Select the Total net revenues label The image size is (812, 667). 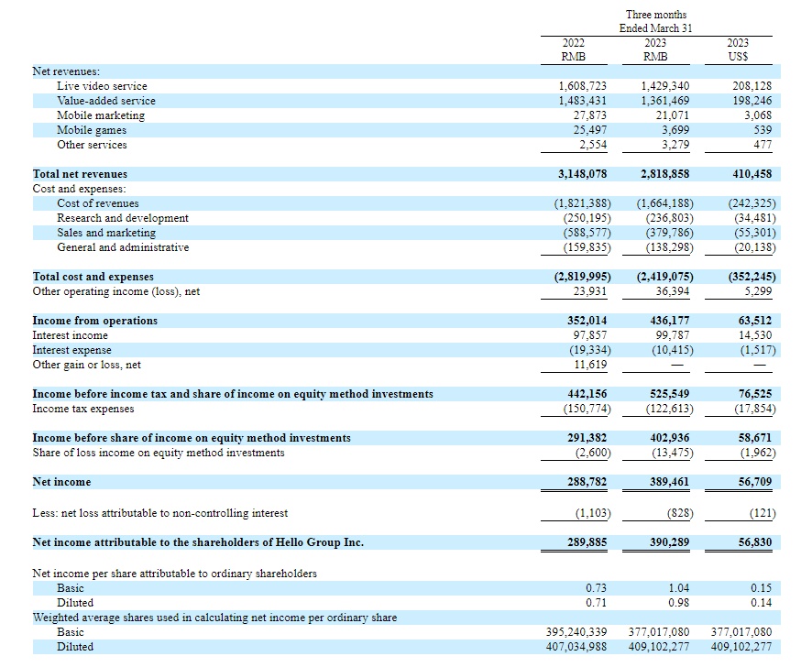click(x=80, y=174)
